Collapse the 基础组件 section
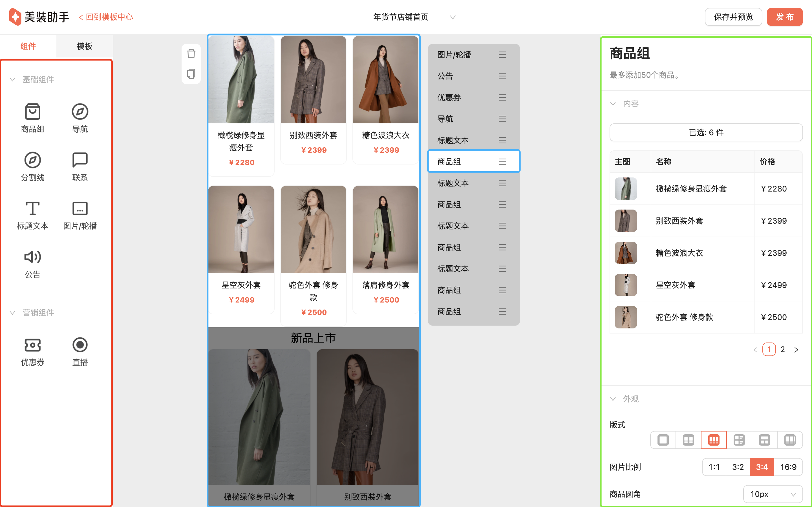 pos(12,79)
